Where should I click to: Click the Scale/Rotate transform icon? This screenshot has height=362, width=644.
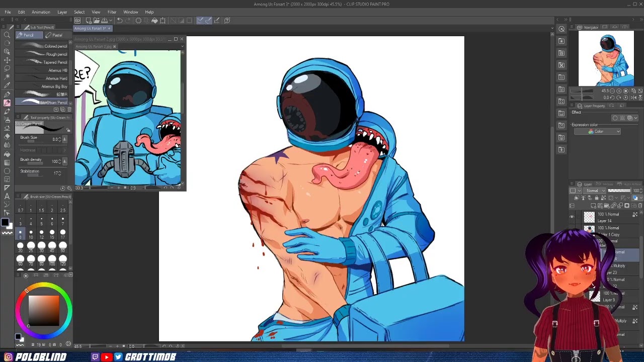click(163, 21)
